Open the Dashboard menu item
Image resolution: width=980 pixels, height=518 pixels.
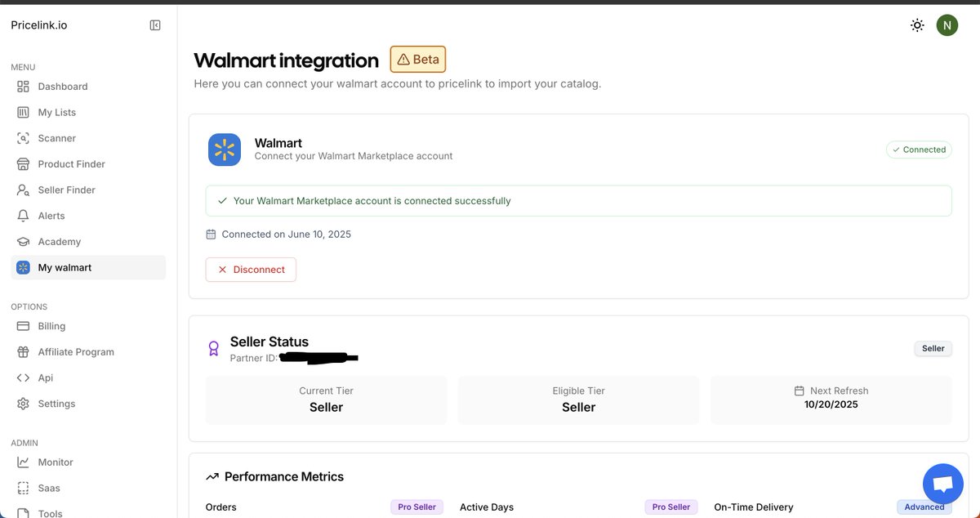click(x=62, y=86)
